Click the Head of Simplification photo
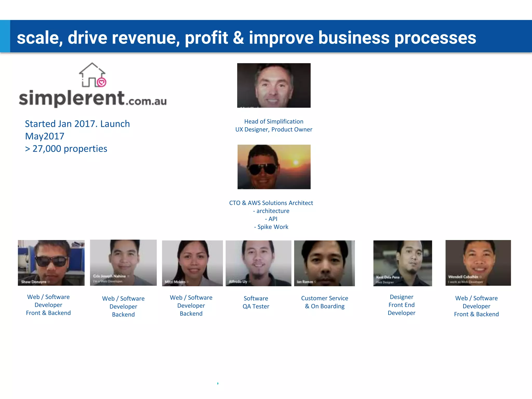Image resolution: width=532 pixels, height=399 pixels. [274, 85]
